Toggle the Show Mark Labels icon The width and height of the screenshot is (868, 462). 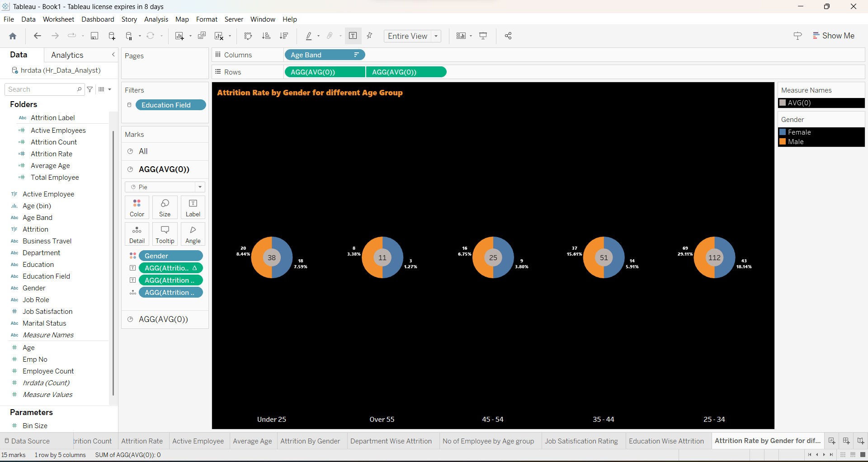pyautogui.click(x=353, y=36)
